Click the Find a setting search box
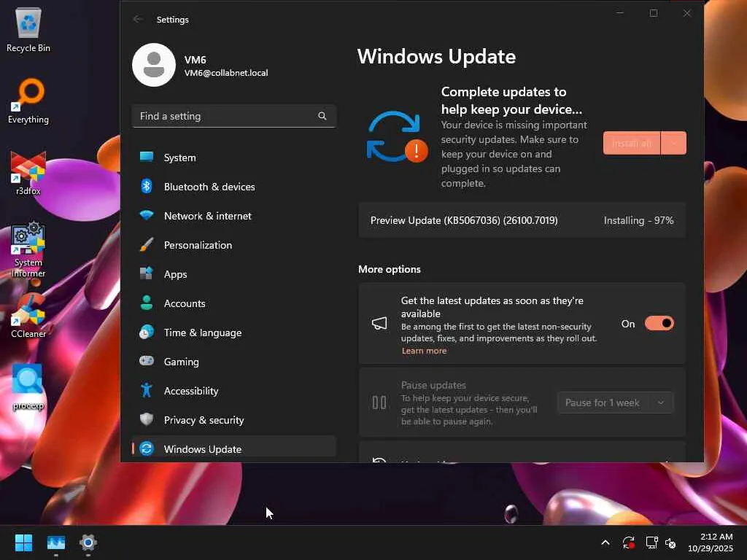This screenshot has height=560, width=747. click(x=234, y=116)
